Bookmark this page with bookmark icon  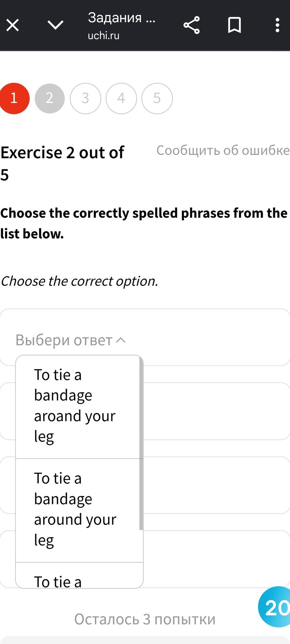click(234, 25)
